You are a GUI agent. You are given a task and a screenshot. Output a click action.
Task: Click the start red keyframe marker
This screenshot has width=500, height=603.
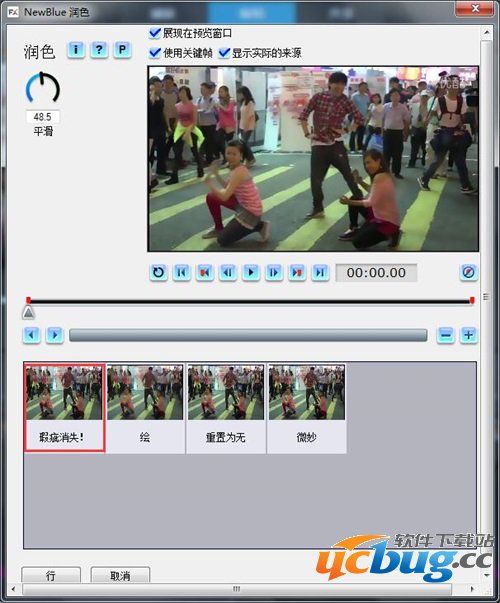click(28, 300)
